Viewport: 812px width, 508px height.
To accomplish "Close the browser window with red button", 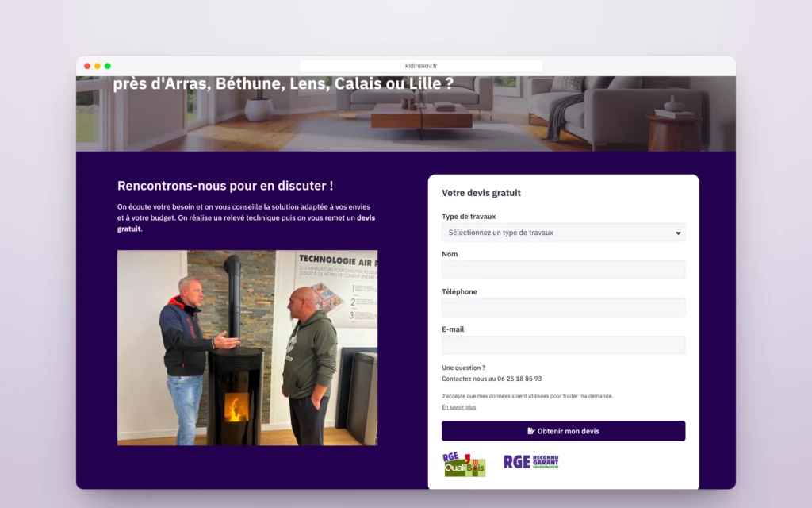I will coord(87,66).
